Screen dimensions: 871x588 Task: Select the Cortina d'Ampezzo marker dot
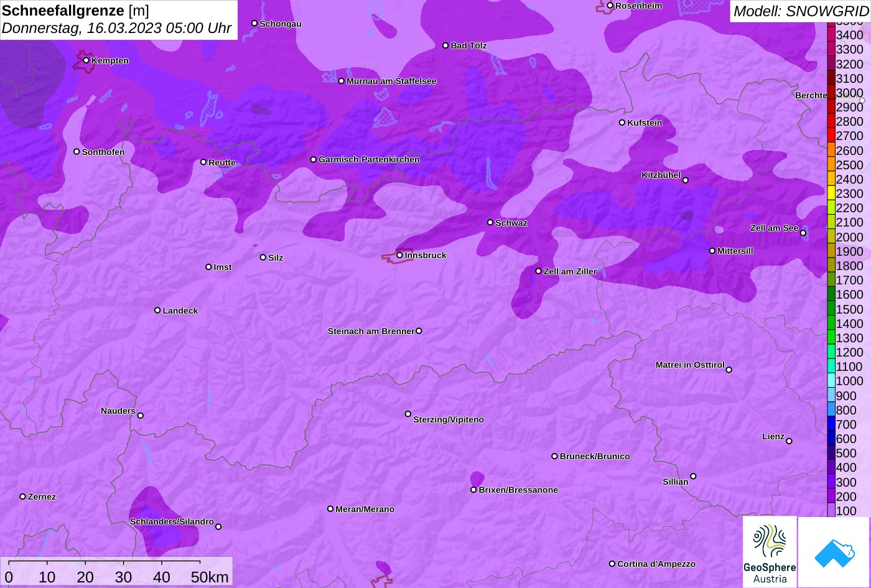click(x=612, y=564)
